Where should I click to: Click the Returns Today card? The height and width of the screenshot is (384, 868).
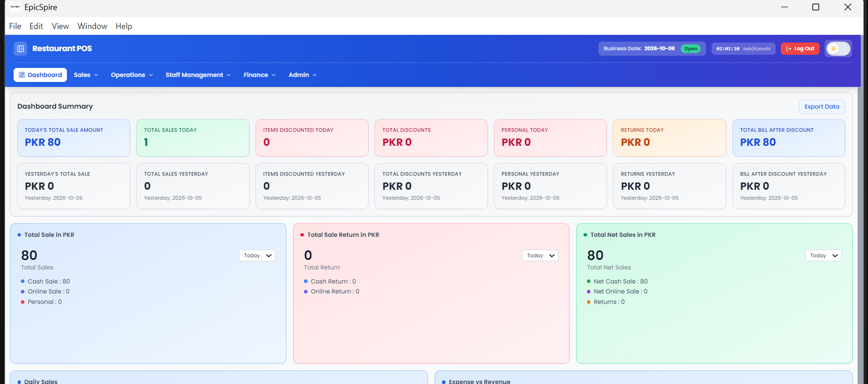click(x=669, y=138)
